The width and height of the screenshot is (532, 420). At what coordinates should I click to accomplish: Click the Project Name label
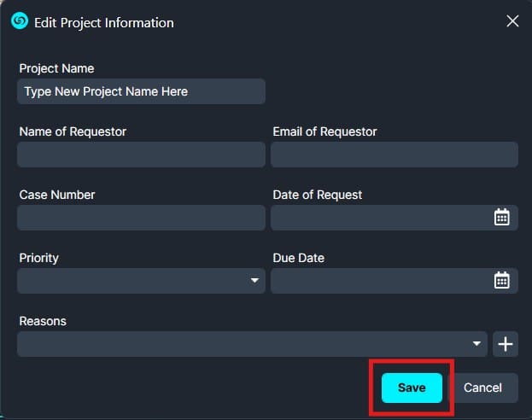click(56, 68)
